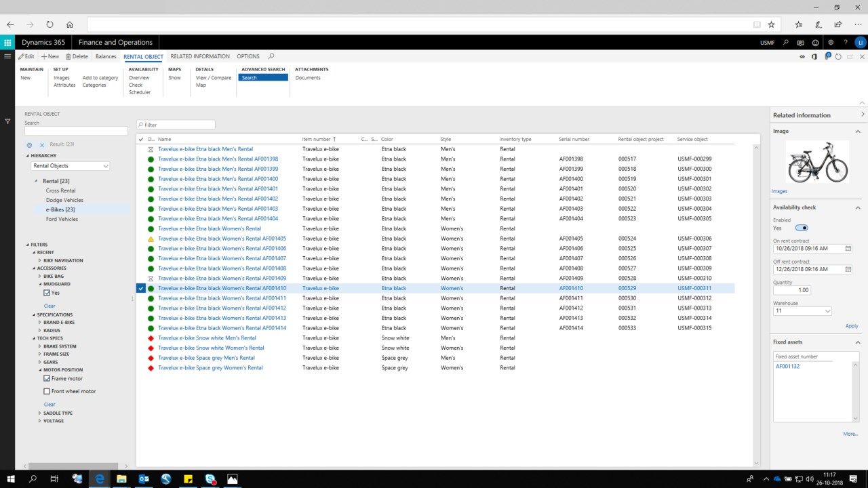
Task: Select the Rental Object tab
Action: [143, 56]
